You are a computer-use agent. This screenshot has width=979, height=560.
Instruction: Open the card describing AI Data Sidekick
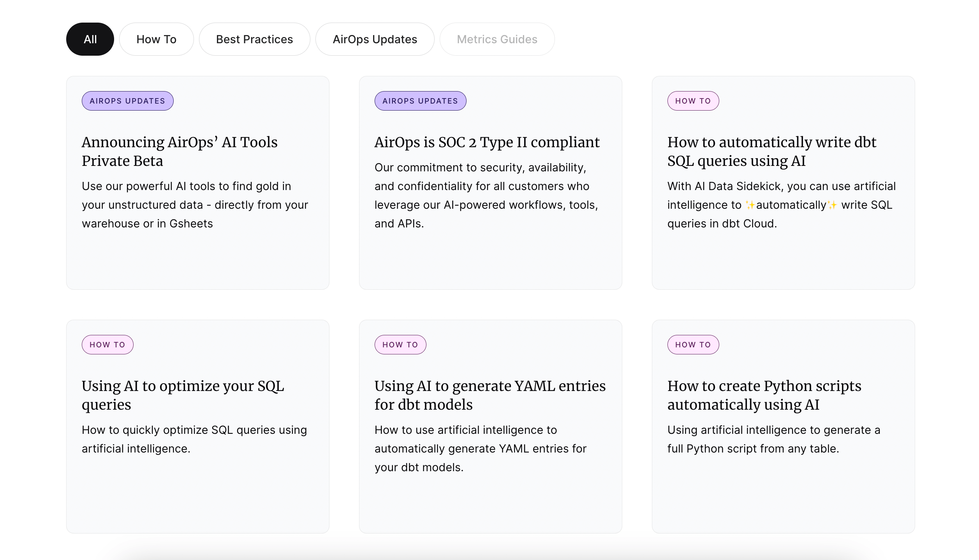coord(781,204)
